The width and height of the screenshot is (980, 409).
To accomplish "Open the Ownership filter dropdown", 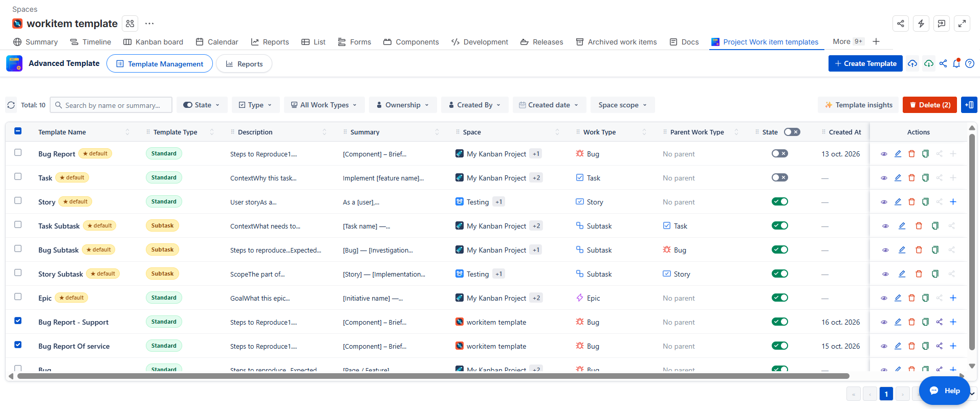I will (x=403, y=105).
